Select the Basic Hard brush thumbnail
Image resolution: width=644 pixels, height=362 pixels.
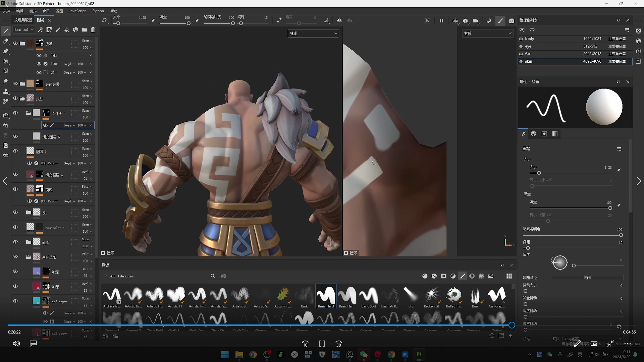point(326,296)
